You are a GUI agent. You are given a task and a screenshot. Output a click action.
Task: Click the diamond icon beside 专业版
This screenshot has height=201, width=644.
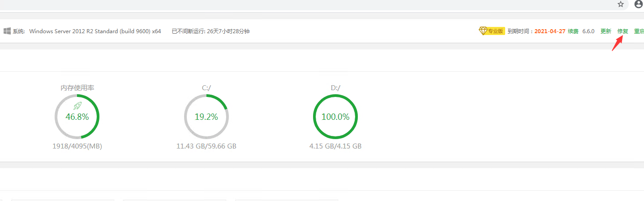pos(483,31)
